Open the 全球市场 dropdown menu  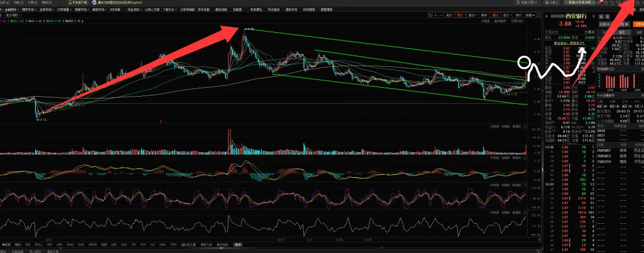click(x=47, y=9)
